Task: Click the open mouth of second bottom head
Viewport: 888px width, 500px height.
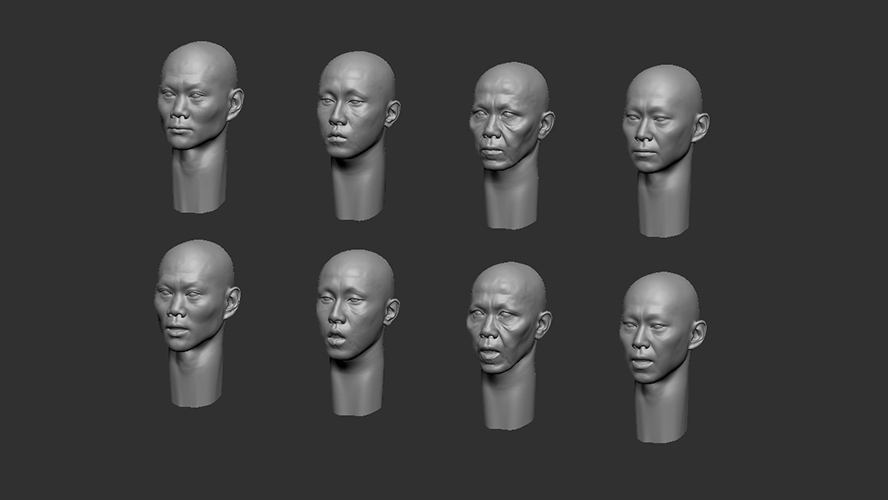Action: pyautogui.click(x=336, y=339)
